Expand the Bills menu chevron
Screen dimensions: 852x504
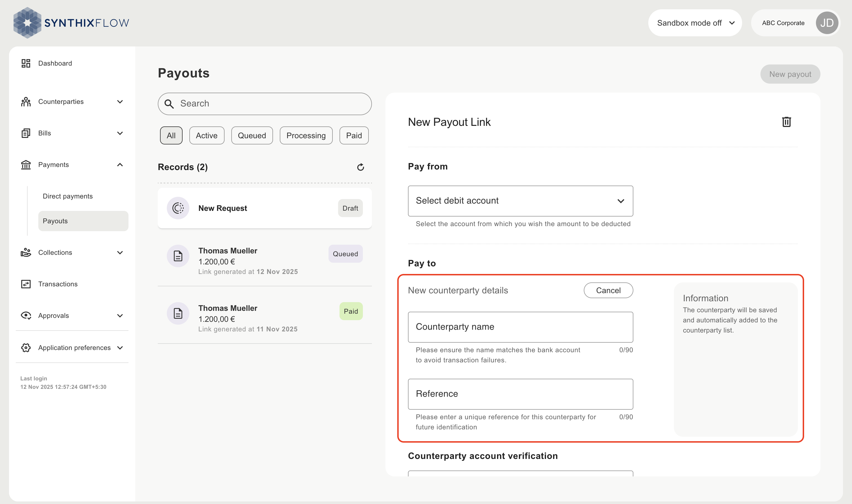(120, 133)
